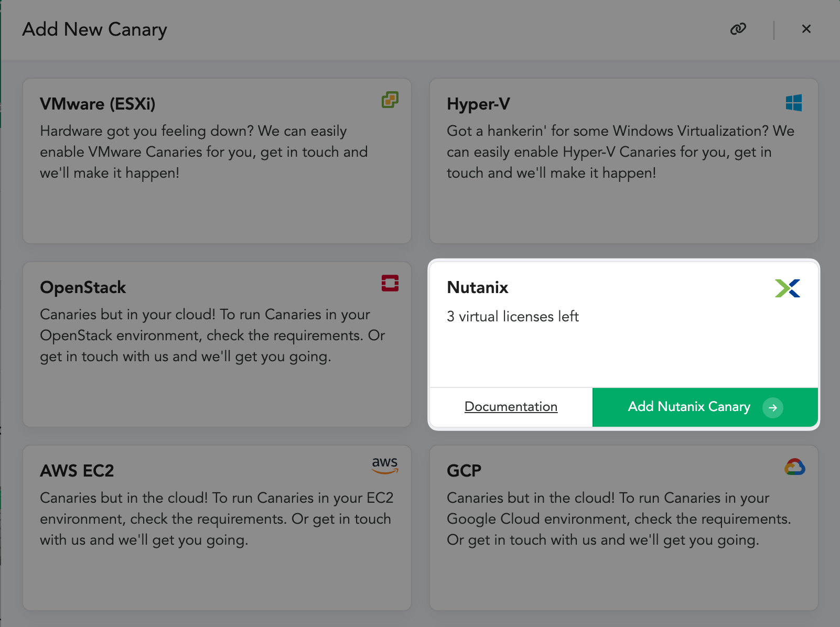Click the arrow icon on Add Nutanix Canary

pos(772,407)
